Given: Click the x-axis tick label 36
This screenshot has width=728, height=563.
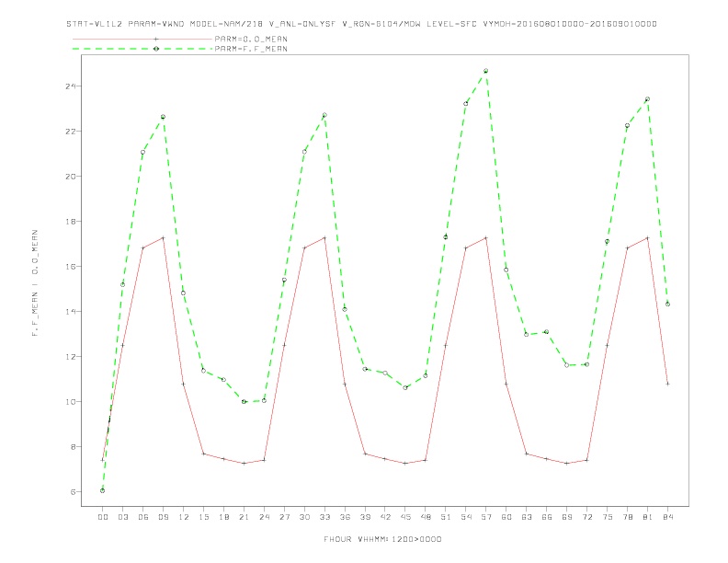Looking at the screenshot, I should (345, 517).
